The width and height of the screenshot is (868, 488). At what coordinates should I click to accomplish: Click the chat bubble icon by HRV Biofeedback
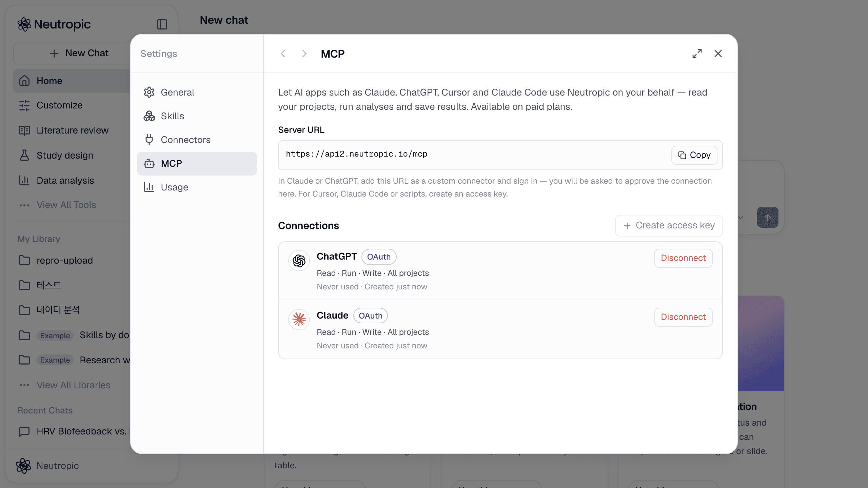24,431
